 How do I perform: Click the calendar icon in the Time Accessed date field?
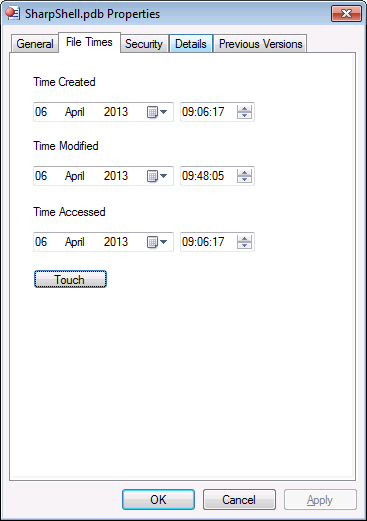coord(152,242)
